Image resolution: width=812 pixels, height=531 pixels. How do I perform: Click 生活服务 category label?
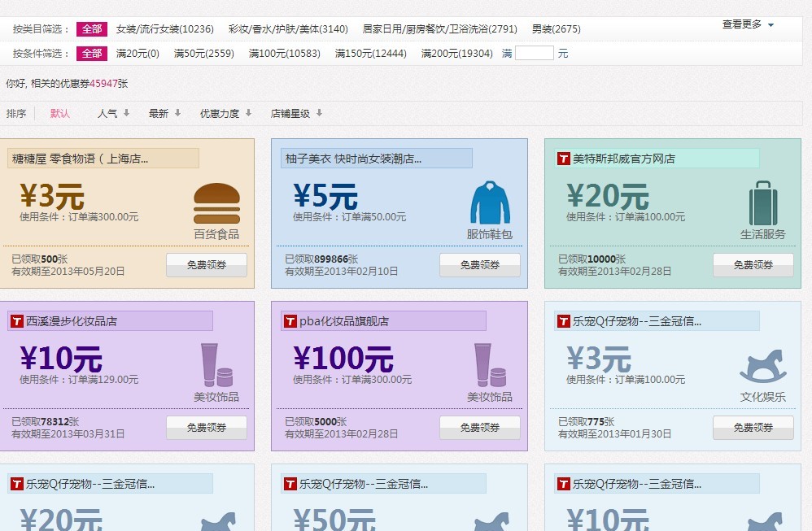(763, 234)
